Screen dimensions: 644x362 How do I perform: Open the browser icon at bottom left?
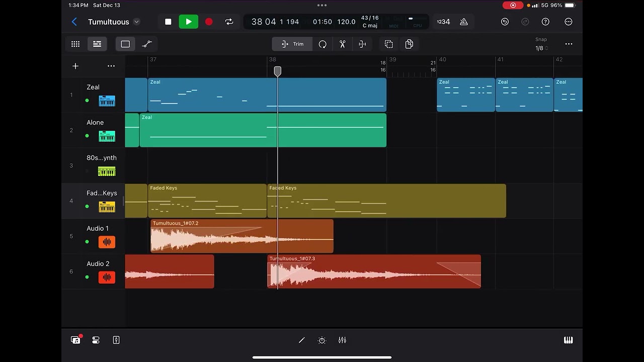76,340
